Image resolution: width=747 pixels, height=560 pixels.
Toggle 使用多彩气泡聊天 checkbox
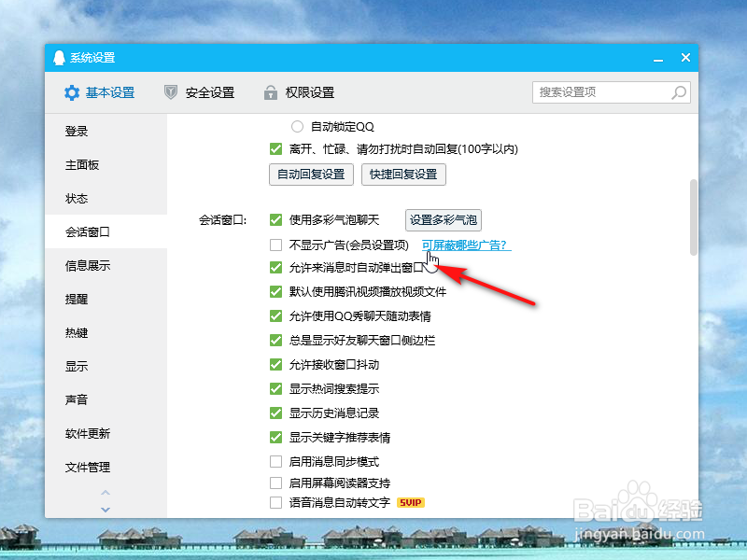pos(275,219)
